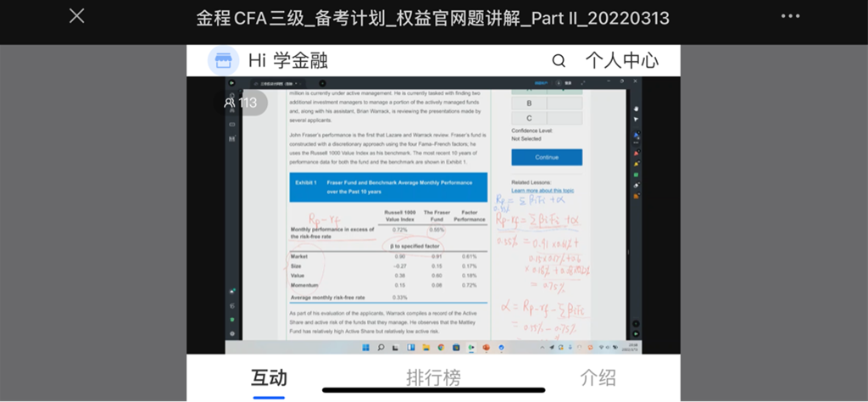Go to 个人中心

tap(621, 60)
